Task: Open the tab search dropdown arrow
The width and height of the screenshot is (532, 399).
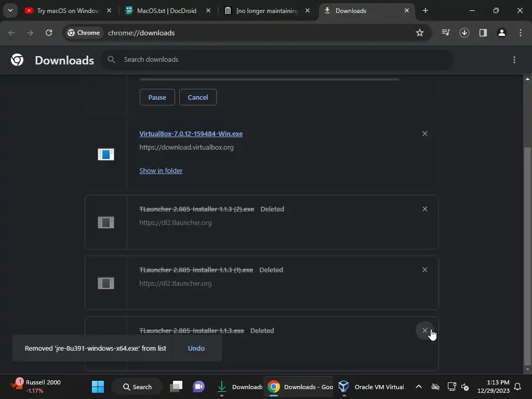Action: [x=10, y=10]
